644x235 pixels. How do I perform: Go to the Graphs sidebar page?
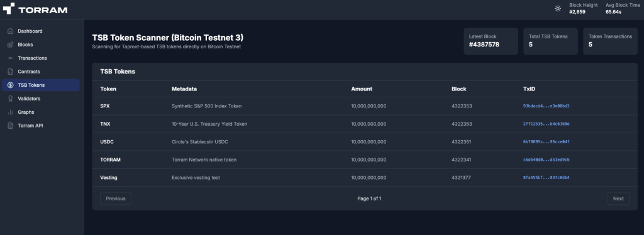[x=41, y=112]
